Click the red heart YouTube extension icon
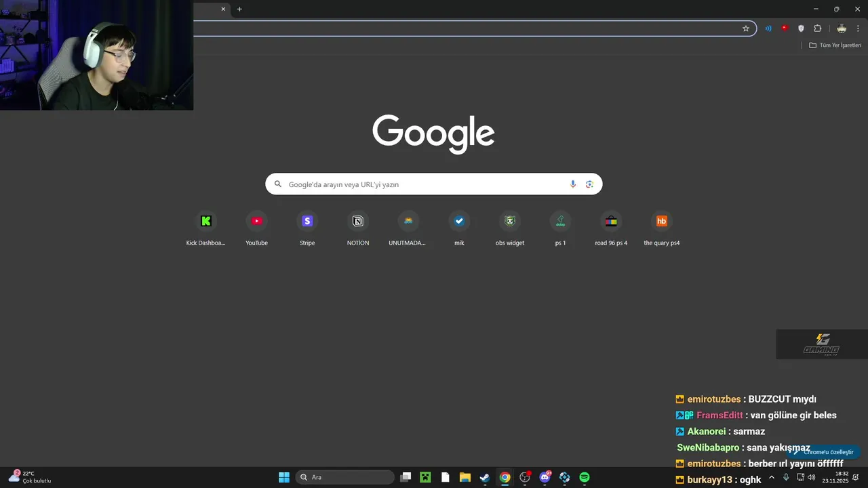The height and width of the screenshot is (488, 868). pyautogui.click(x=785, y=28)
